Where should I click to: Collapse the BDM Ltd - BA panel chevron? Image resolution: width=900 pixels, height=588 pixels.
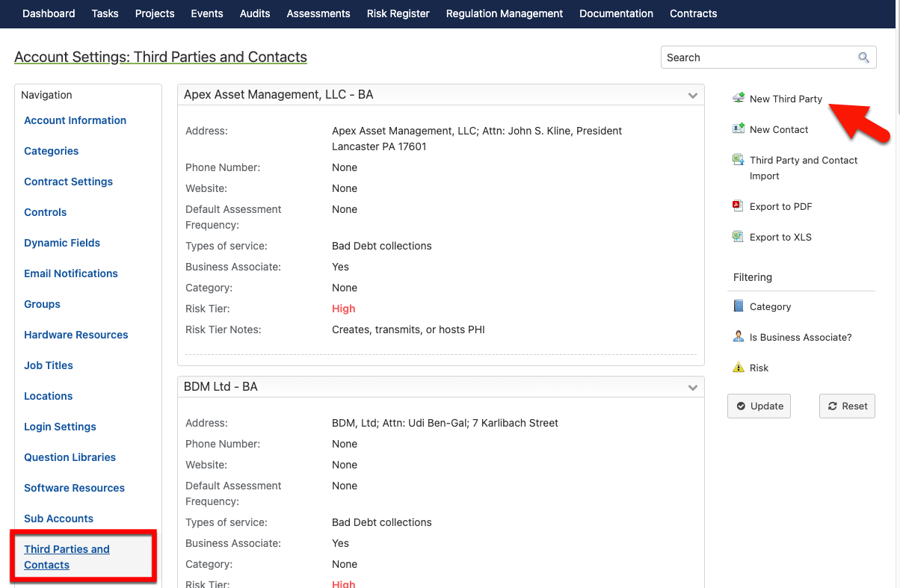(x=693, y=388)
